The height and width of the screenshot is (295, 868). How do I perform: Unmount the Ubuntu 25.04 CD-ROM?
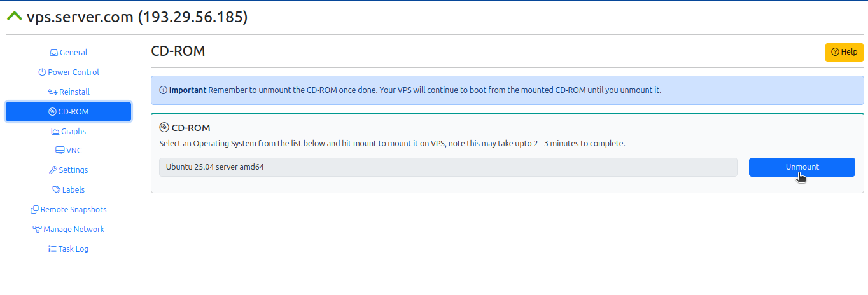[802, 167]
